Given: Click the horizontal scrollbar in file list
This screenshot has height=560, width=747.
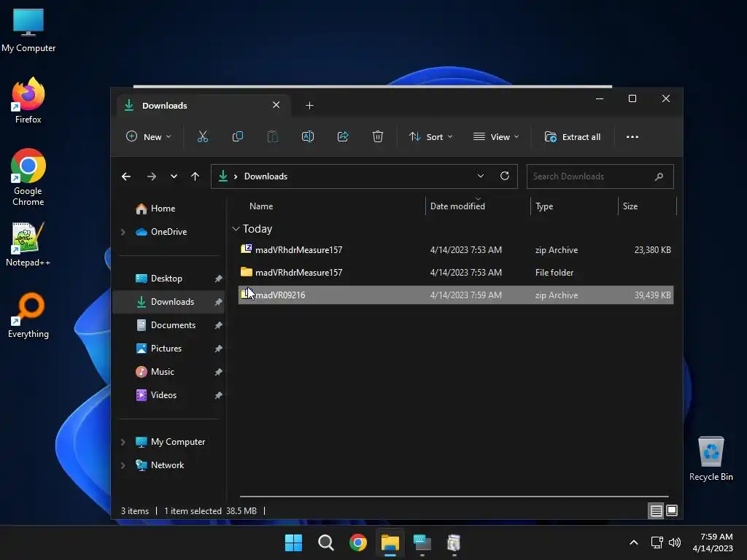Looking at the screenshot, I should [454, 497].
